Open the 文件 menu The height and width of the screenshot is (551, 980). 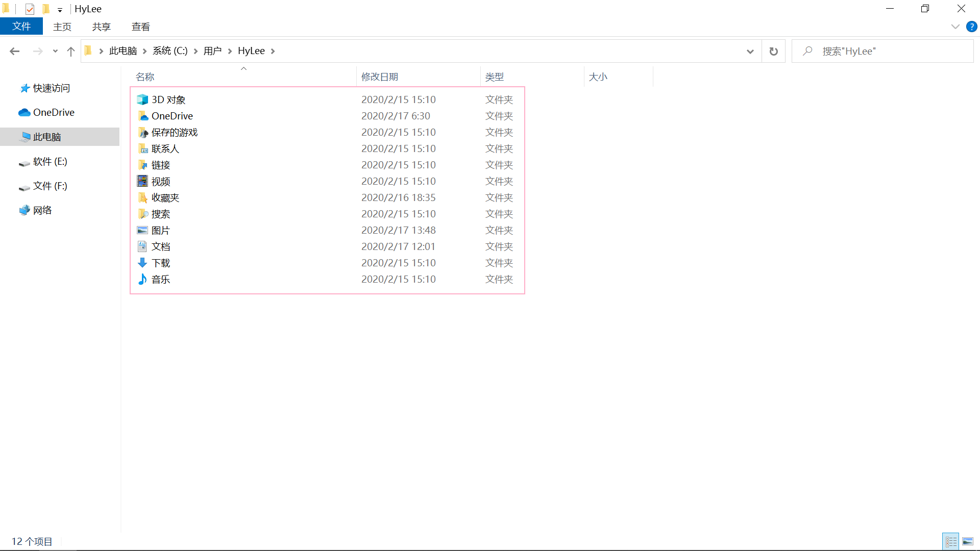point(21,27)
